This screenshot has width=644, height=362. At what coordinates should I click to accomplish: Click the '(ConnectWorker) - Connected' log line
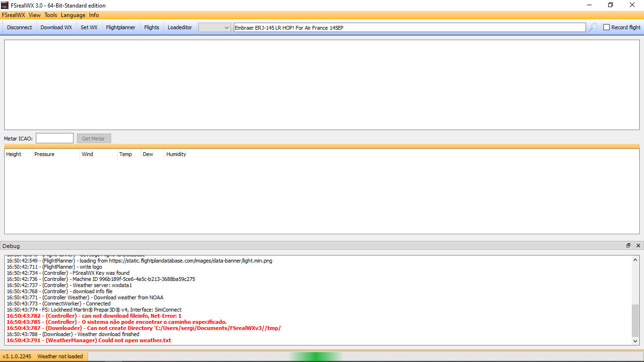[58, 304]
